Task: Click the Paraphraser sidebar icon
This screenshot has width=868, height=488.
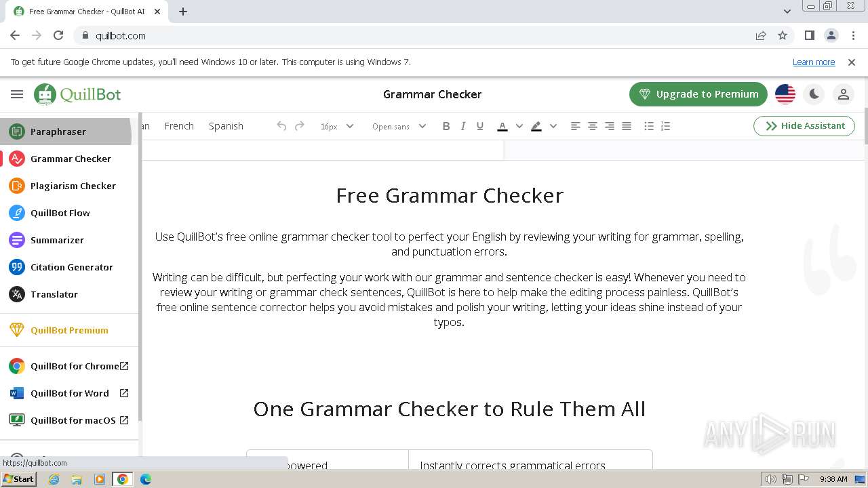Action: coord(17,131)
